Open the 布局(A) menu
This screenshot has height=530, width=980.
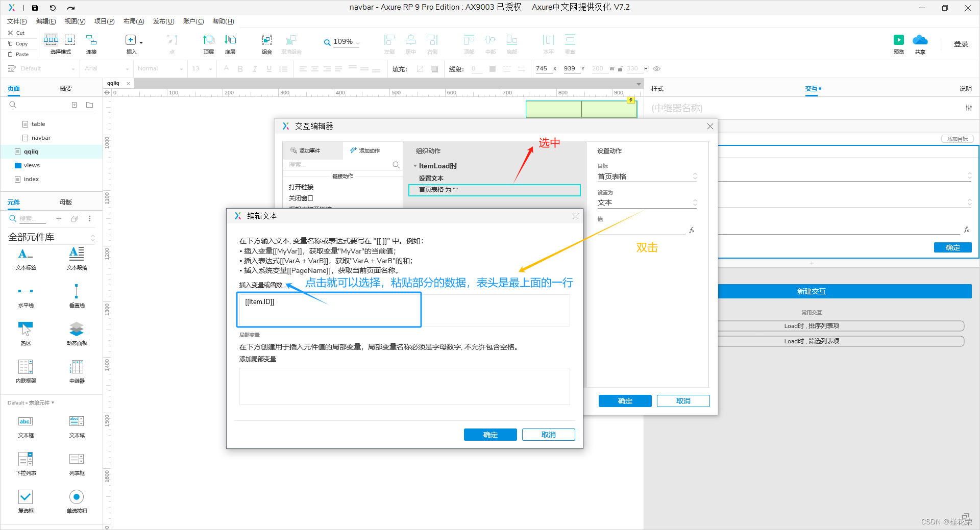[x=134, y=21]
